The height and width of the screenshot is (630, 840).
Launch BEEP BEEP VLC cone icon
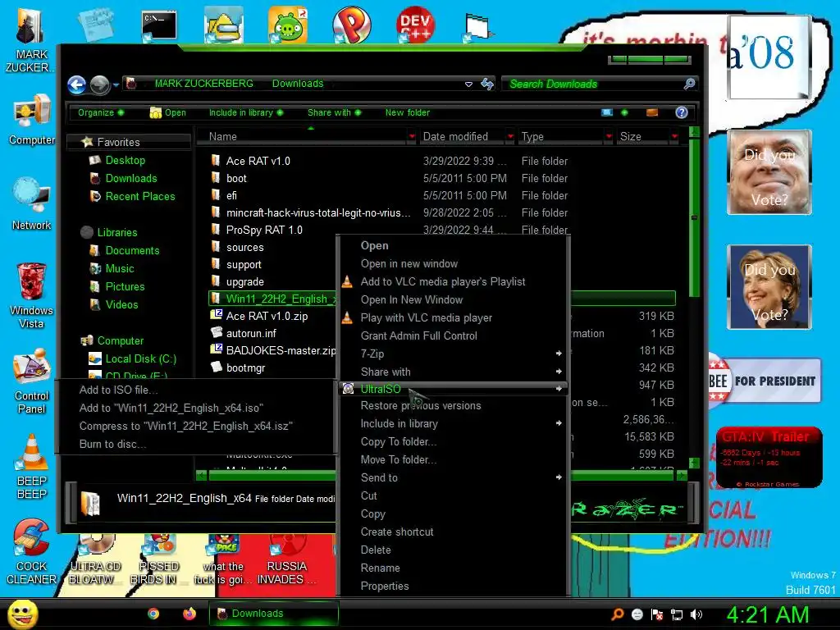[32, 467]
